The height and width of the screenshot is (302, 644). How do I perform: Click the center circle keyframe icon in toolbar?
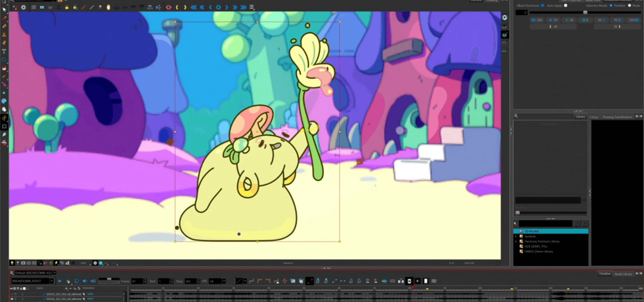coord(218,7)
